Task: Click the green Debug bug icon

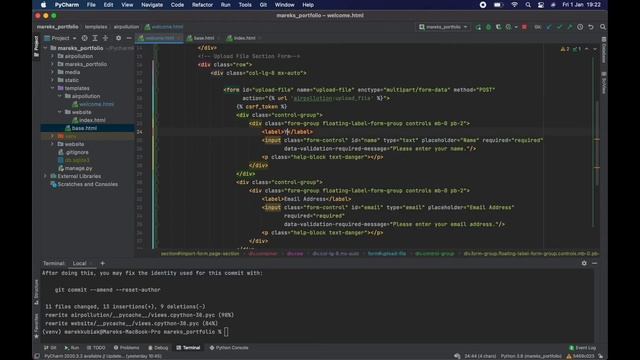Action: (x=489, y=27)
